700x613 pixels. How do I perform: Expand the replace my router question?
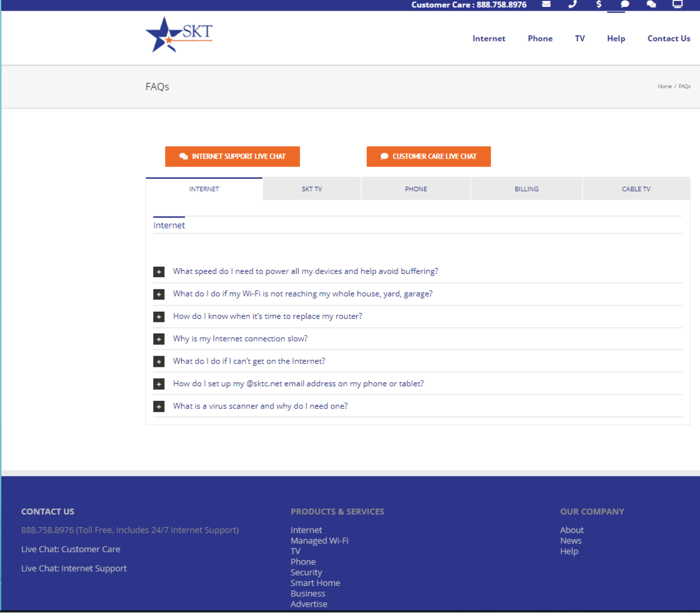[x=159, y=317]
